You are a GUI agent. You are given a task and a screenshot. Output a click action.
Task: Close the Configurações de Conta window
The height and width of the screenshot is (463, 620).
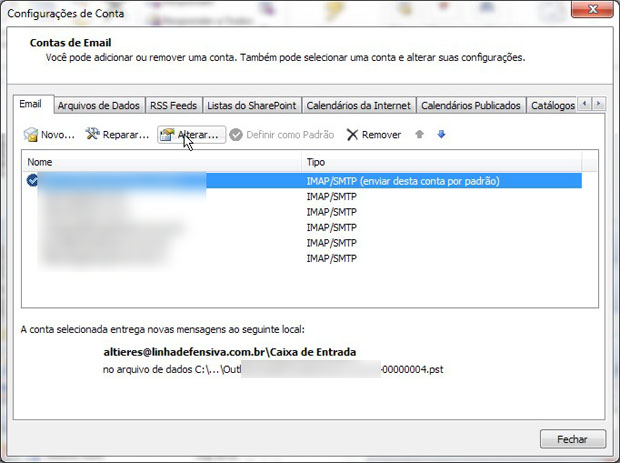tap(572, 439)
